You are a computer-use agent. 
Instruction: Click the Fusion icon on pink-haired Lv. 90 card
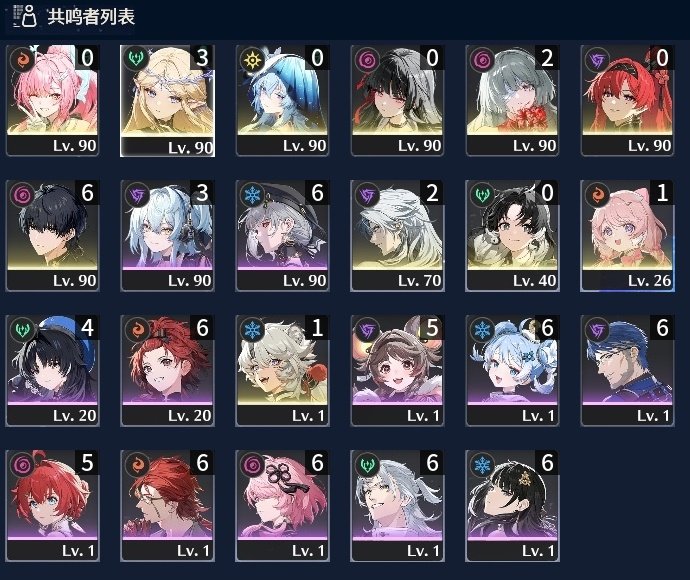22,59
